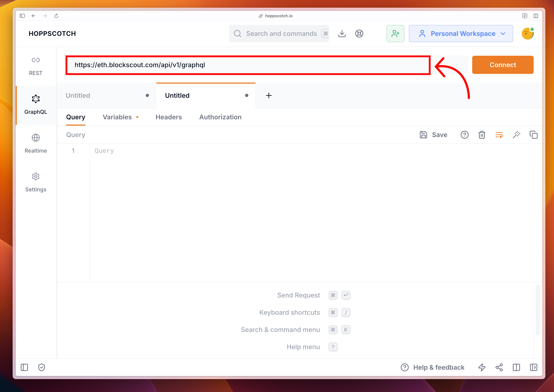
Task: Open the Personal Workspace dropdown
Action: click(461, 34)
